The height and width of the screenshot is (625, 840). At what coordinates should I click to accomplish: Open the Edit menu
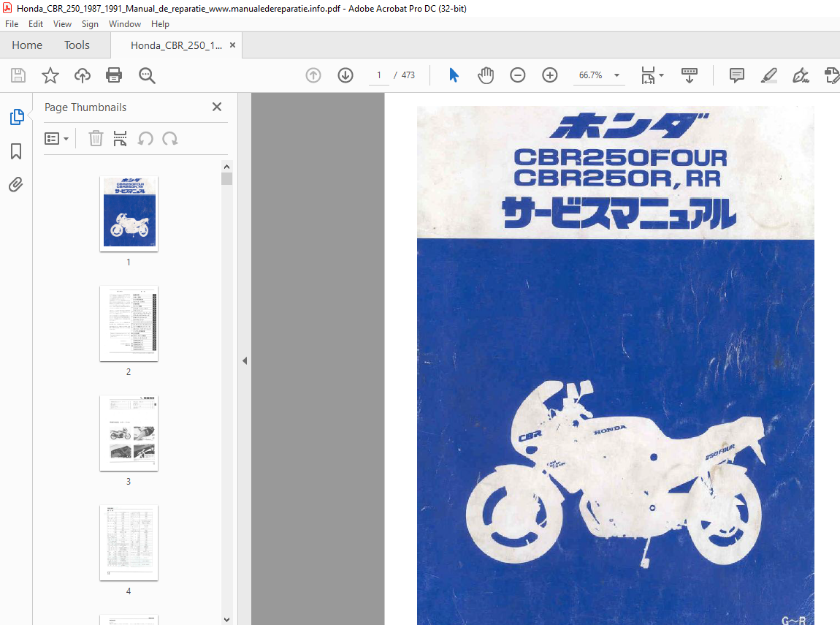click(x=36, y=24)
